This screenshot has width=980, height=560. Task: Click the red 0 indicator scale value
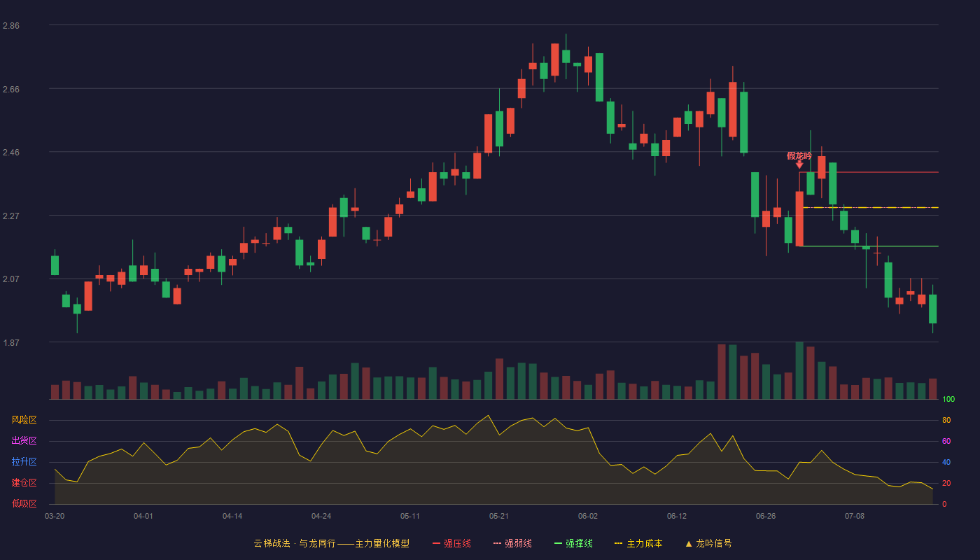coord(944,504)
